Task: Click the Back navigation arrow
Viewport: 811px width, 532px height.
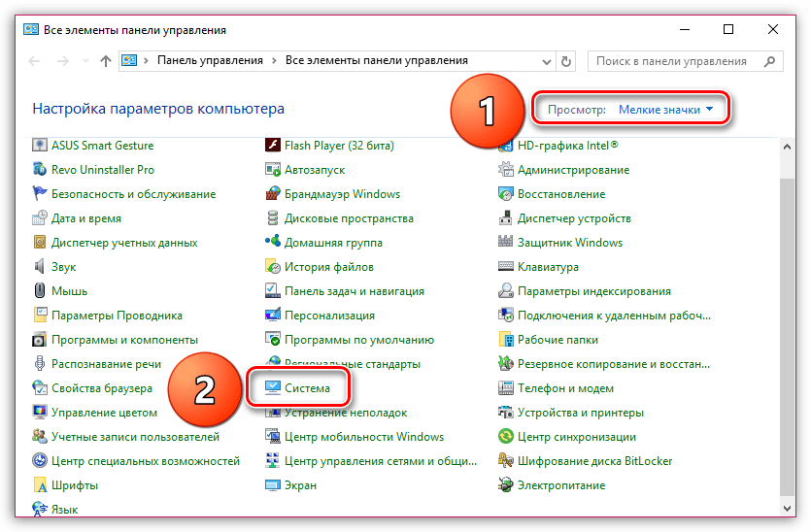Action: pyautogui.click(x=35, y=61)
